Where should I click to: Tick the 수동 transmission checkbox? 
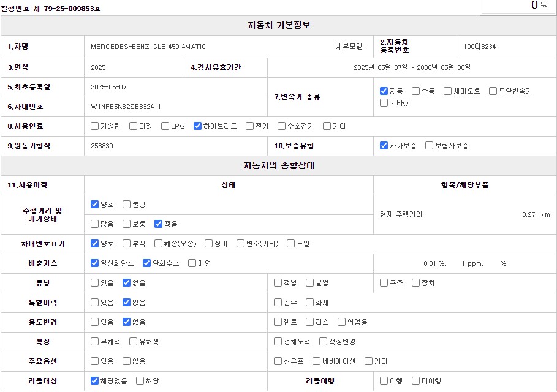(x=416, y=91)
